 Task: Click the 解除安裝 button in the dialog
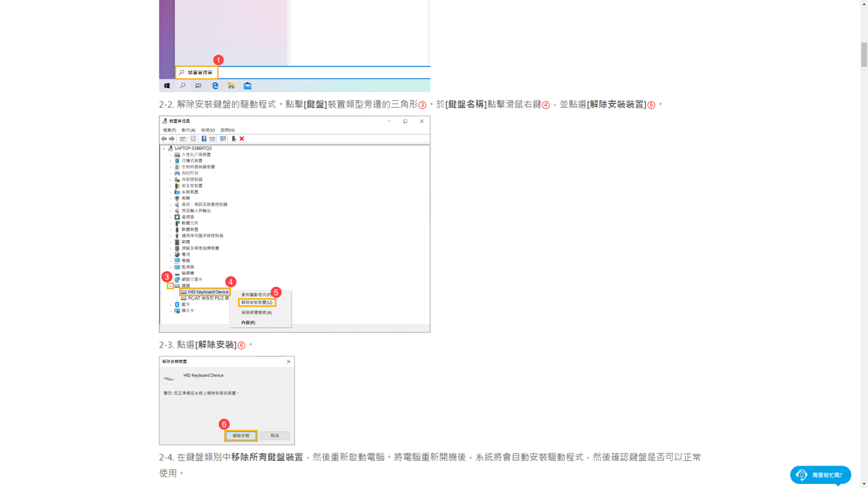pos(241,435)
